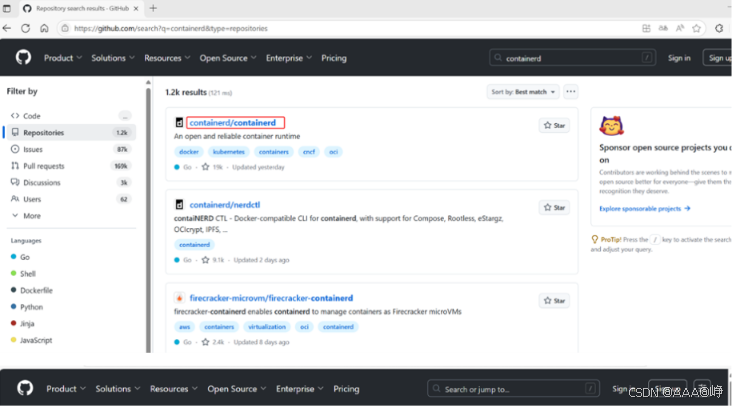Image resolution: width=733 pixels, height=406 pixels.
Task: Filter by JavaScript language
Action: [x=31, y=340]
